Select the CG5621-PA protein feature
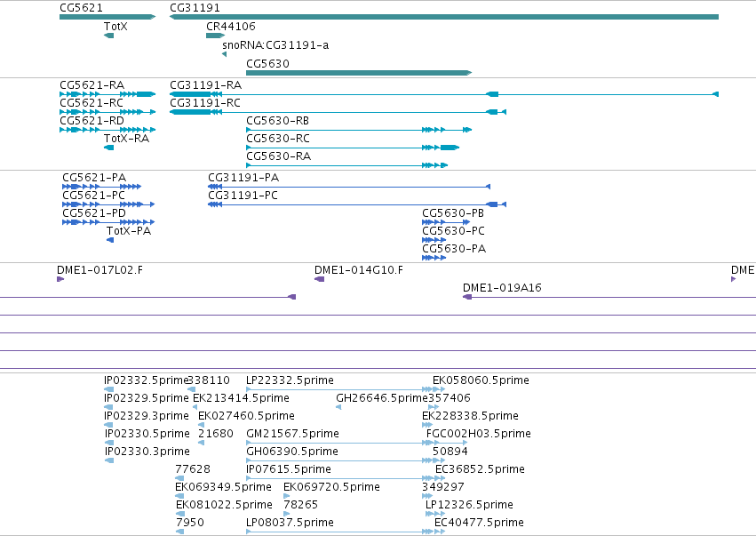Screen dimensions: 756x536 click(102, 187)
